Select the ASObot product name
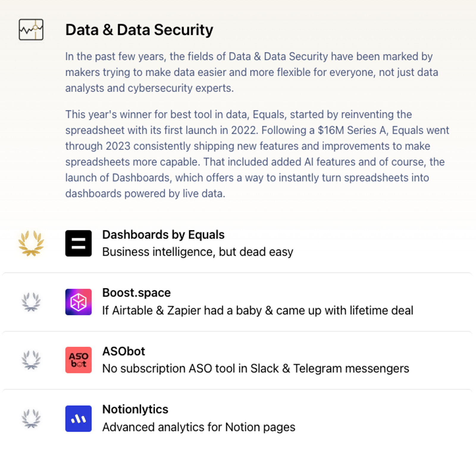The width and height of the screenshot is (476, 450). click(124, 351)
